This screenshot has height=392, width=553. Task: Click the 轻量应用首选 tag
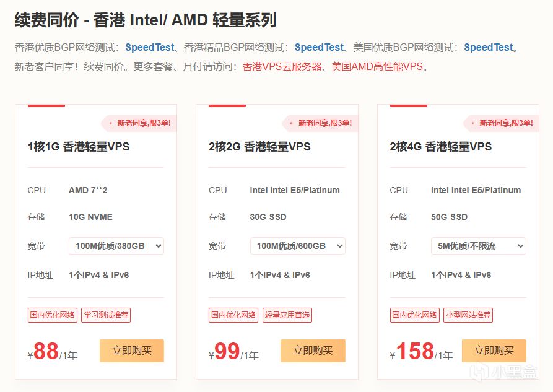coord(287,315)
